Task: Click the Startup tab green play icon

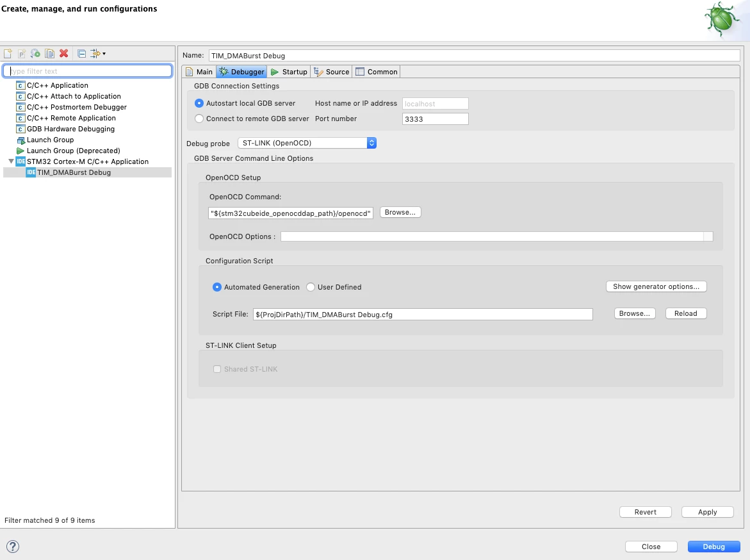Action: click(275, 72)
